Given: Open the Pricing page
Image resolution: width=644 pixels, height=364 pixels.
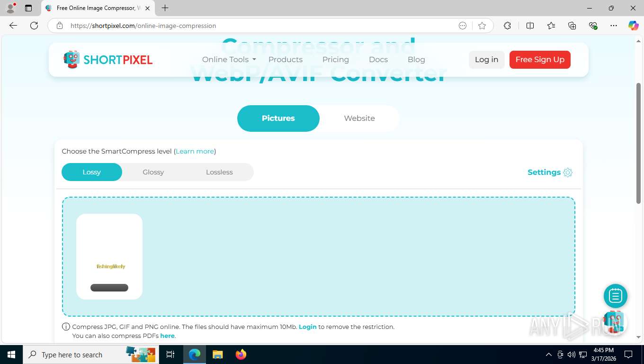Looking at the screenshot, I should point(336,60).
